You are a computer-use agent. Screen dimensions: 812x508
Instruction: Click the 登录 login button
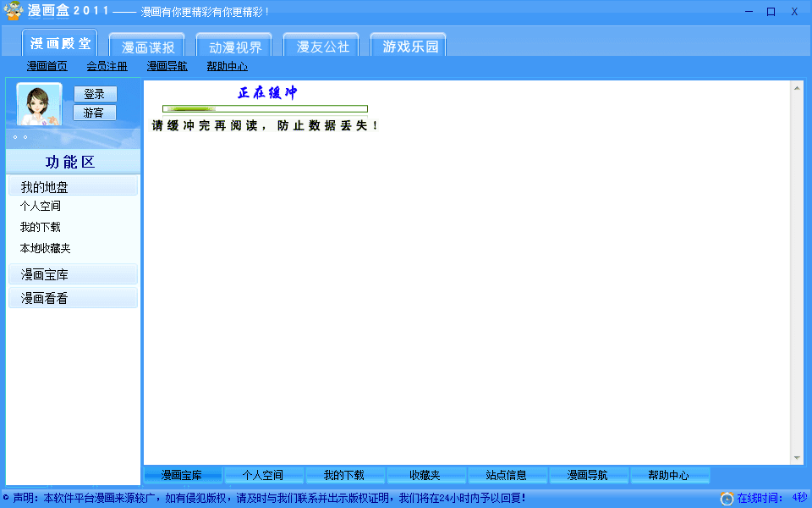(x=94, y=94)
